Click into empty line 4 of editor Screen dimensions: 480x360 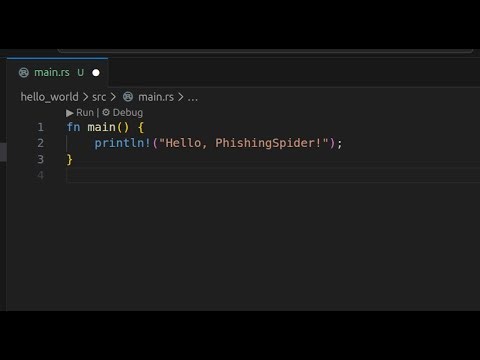pyautogui.click(x=273, y=175)
